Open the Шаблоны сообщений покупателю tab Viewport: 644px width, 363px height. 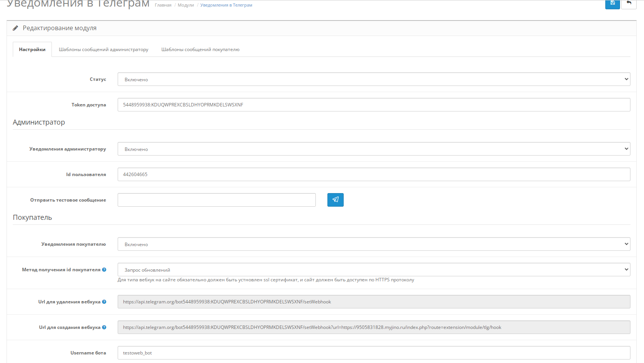200,49
